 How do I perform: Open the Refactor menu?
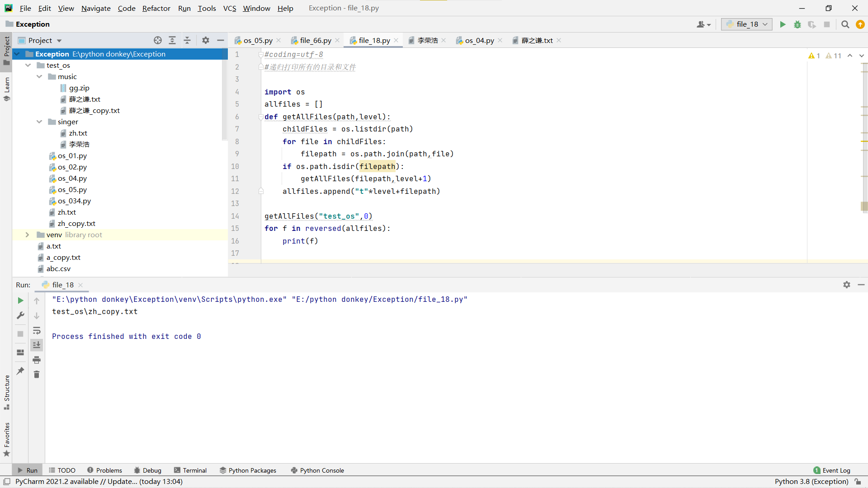coord(156,8)
